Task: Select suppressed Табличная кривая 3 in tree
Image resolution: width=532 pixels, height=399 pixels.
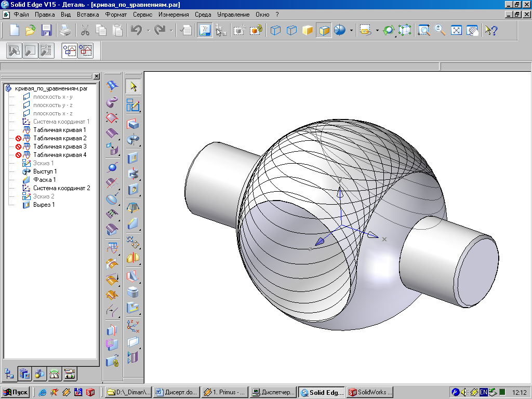Action: pyautogui.click(x=60, y=147)
